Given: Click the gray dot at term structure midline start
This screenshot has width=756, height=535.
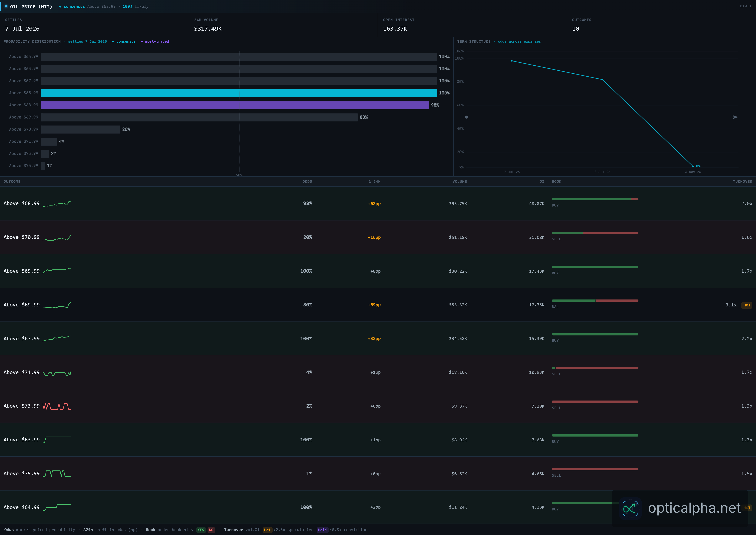Looking at the screenshot, I should 466,117.
